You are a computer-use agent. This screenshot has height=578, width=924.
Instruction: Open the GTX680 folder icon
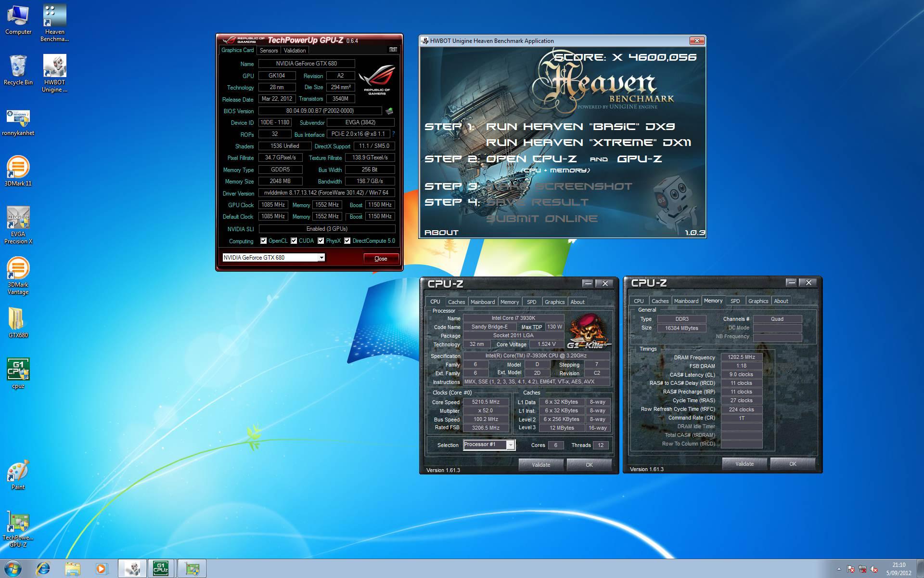[x=18, y=323]
